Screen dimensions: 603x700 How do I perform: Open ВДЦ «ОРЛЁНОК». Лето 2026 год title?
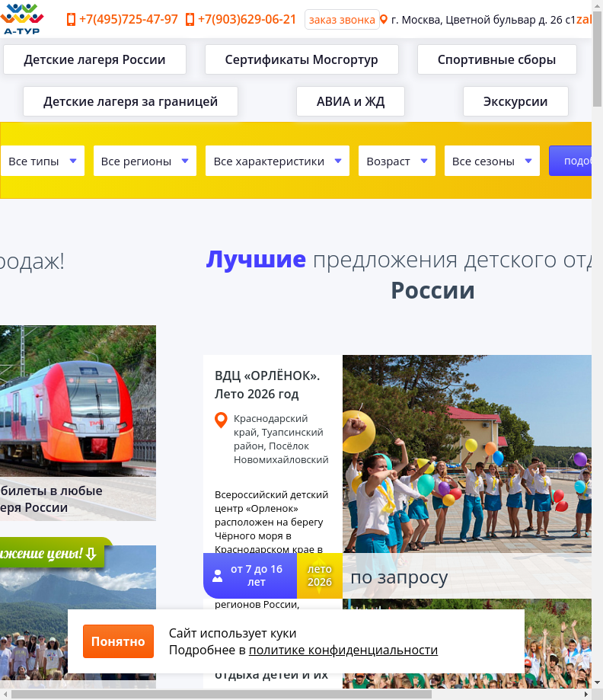click(x=267, y=385)
